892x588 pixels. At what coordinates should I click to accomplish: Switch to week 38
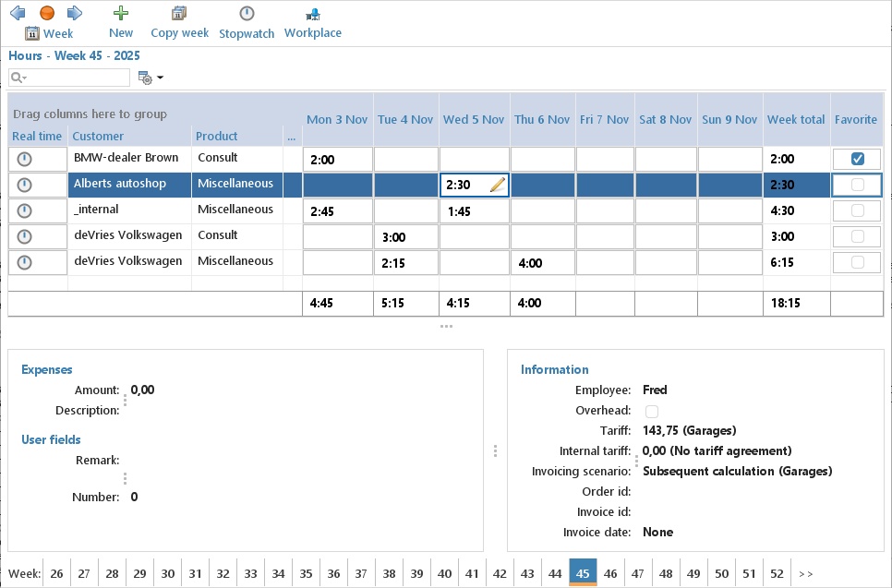(x=389, y=573)
